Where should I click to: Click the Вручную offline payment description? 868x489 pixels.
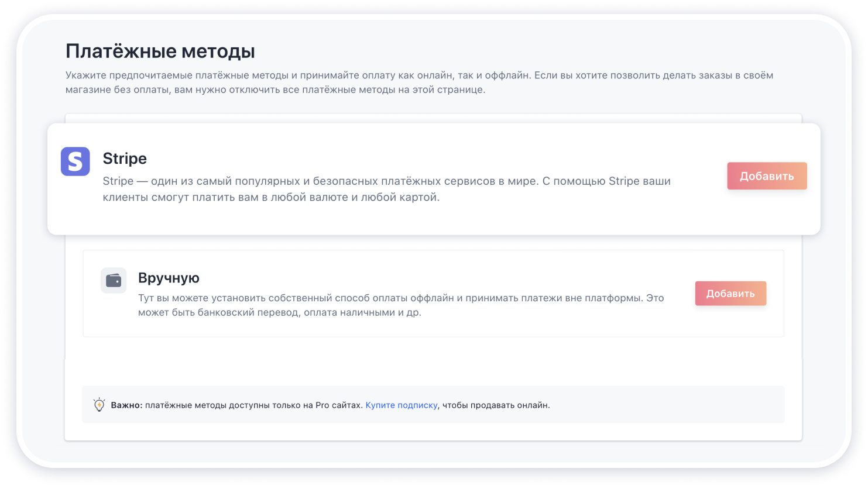click(401, 305)
